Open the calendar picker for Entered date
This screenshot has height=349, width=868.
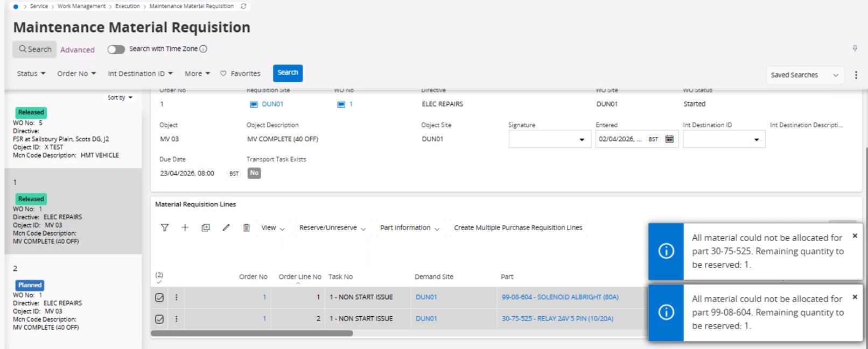[669, 139]
